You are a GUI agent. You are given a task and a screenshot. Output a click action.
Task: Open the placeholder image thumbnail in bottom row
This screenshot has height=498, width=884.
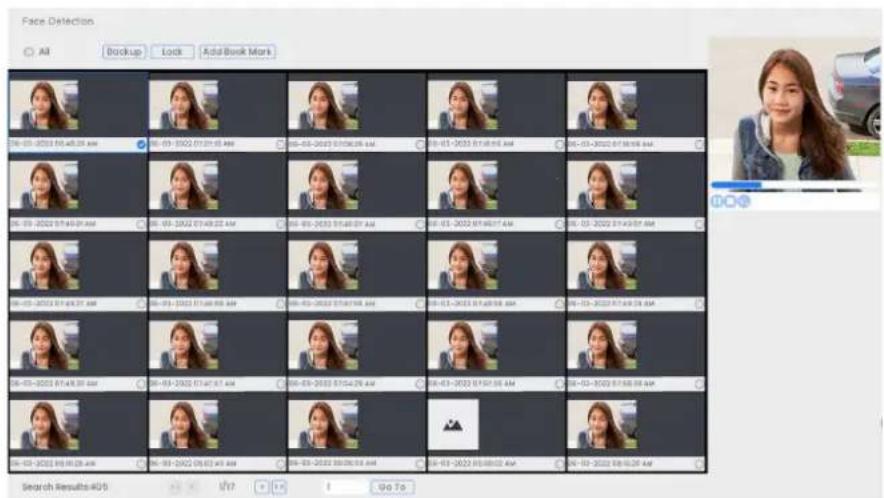(x=453, y=425)
